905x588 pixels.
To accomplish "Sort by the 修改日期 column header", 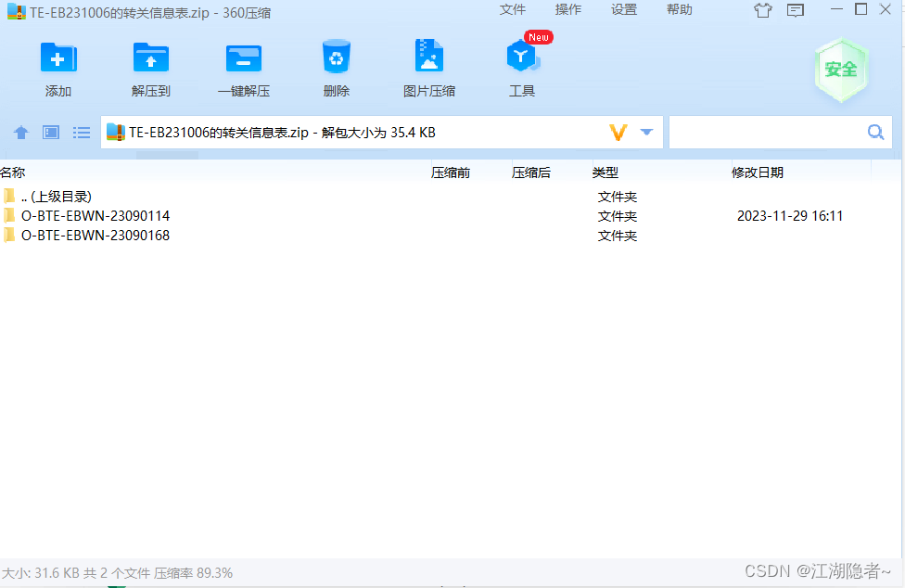I will 758,173.
